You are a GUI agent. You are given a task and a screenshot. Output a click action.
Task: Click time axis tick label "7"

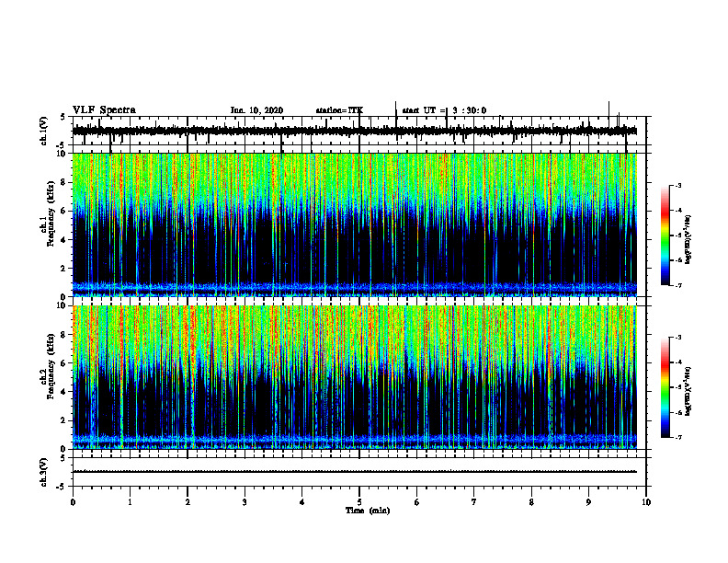(x=474, y=502)
